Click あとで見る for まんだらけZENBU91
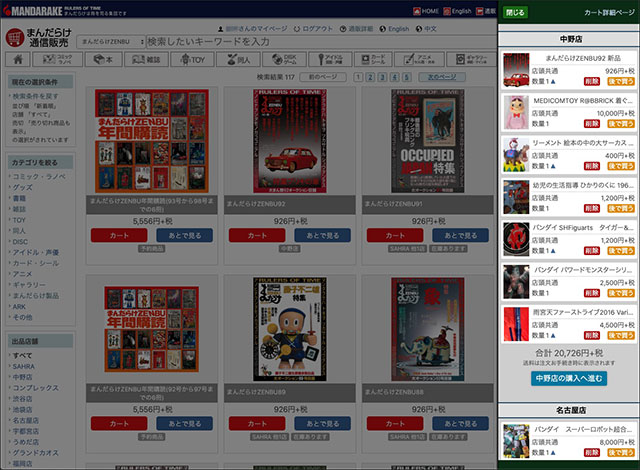640x470 pixels. click(x=460, y=235)
